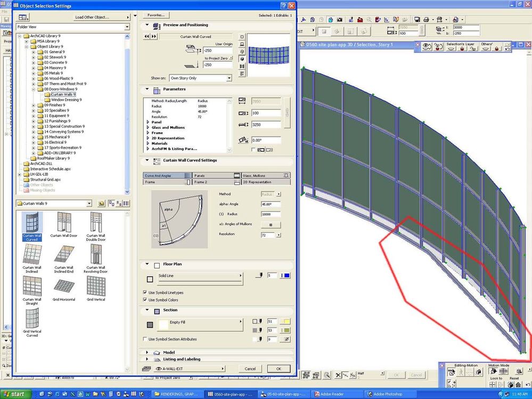
Task: Click the floor plan pen icon
Action: (x=259, y=275)
